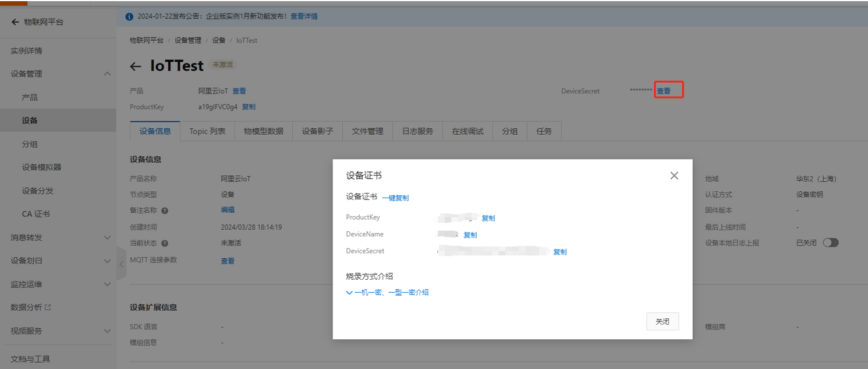
Task: Switch to the Topic 列表 tab
Action: pyautogui.click(x=207, y=131)
